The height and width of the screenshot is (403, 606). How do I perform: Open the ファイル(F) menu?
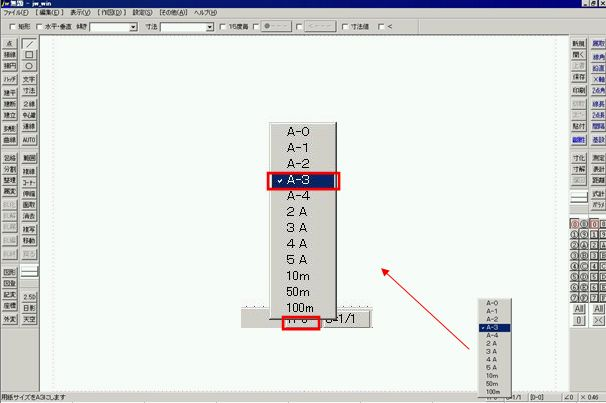[x=18, y=12]
